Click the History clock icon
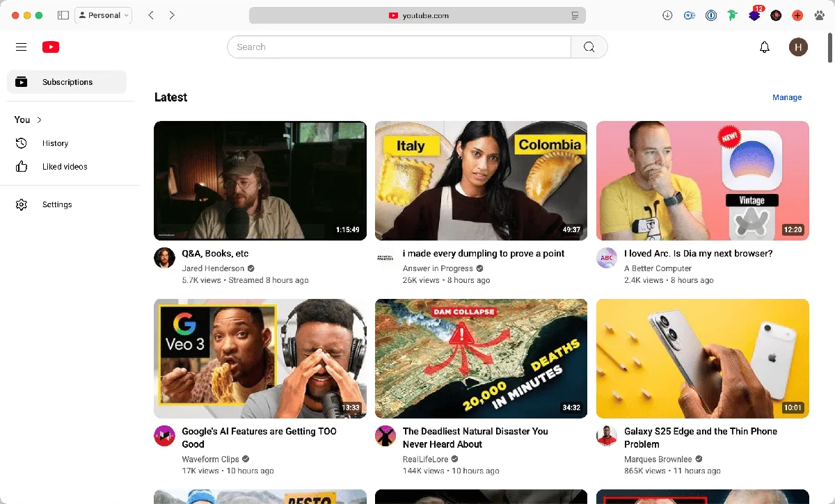 click(x=22, y=143)
